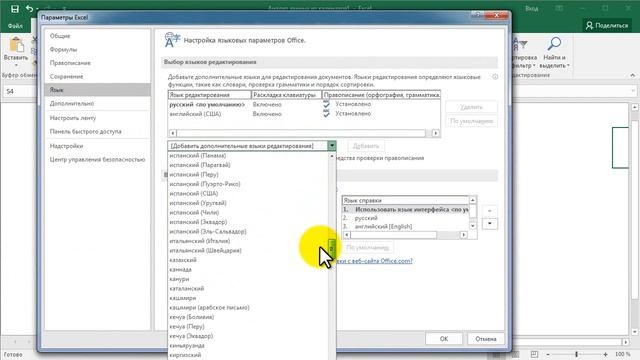Select Дополнительно in options sidebar

click(97, 103)
